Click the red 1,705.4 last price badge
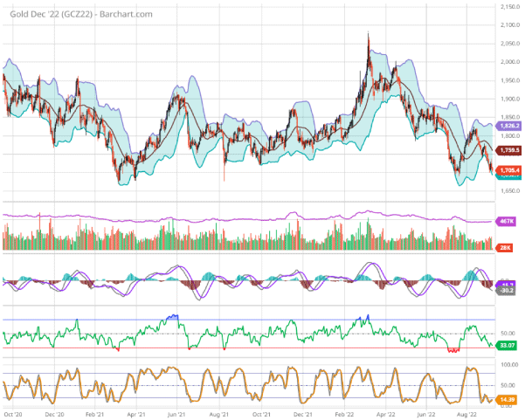The image size is (525, 420). [x=509, y=171]
